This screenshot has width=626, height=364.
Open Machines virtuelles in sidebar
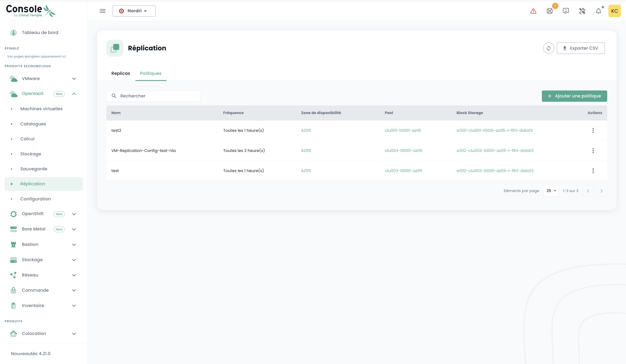41,109
